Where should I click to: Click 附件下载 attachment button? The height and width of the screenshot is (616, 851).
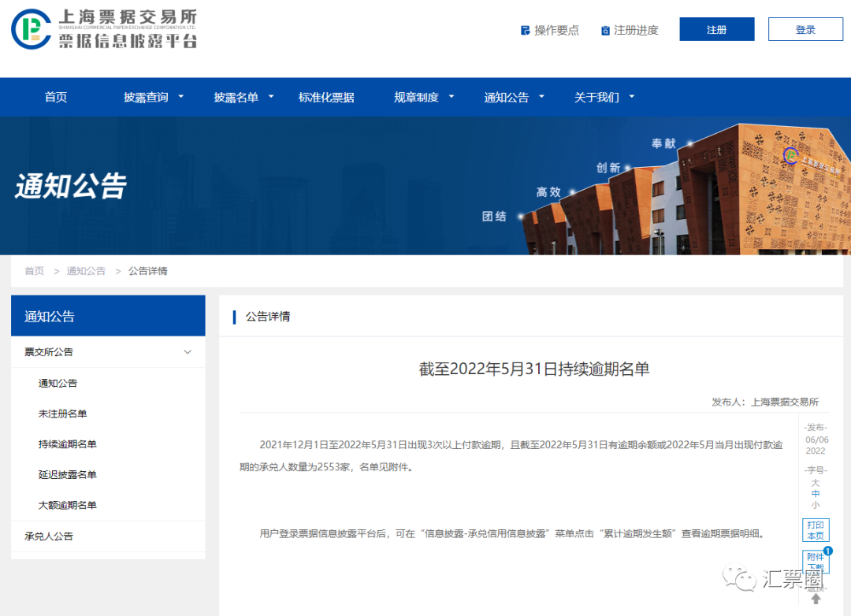pyautogui.click(x=816, y=561)
